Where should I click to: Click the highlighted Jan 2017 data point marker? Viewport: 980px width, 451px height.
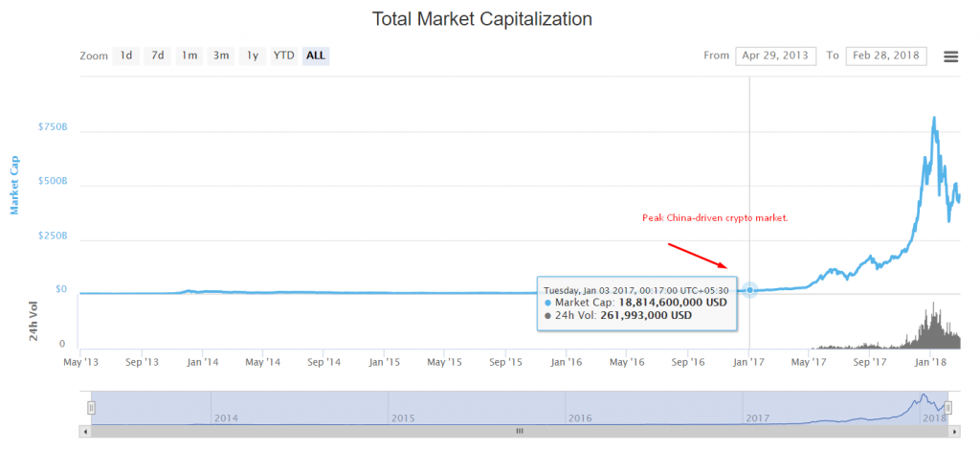click(x=750, y=289)
